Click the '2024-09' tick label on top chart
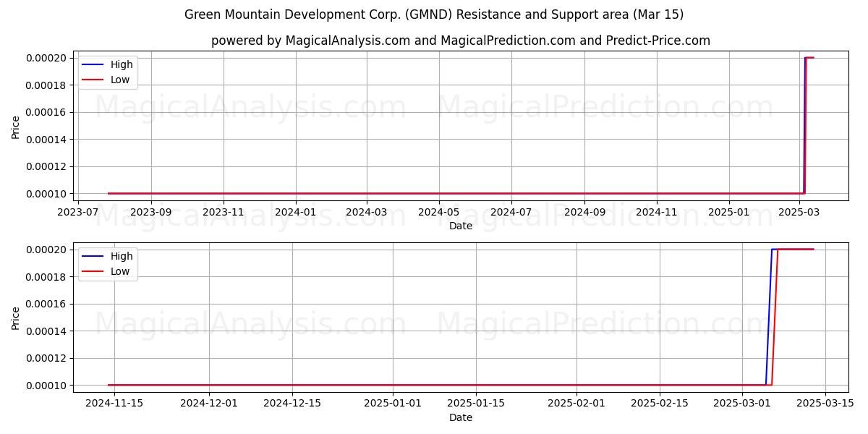 584,213
